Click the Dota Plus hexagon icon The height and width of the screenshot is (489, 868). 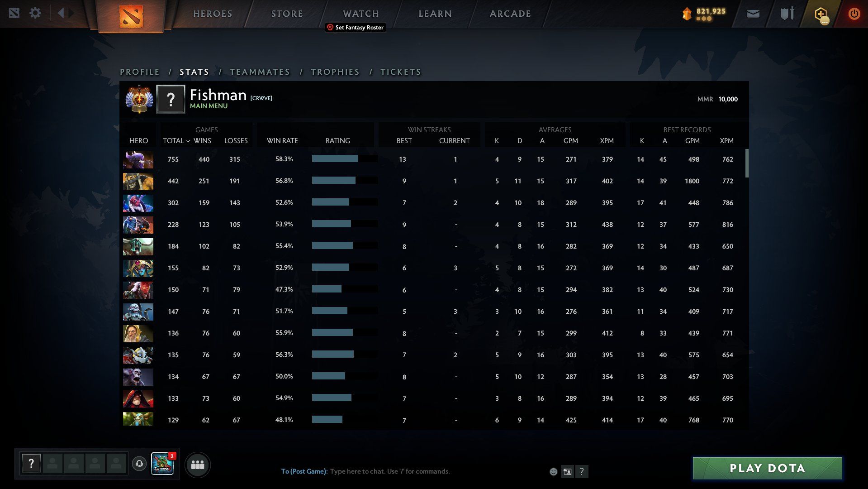coord(821,14)
